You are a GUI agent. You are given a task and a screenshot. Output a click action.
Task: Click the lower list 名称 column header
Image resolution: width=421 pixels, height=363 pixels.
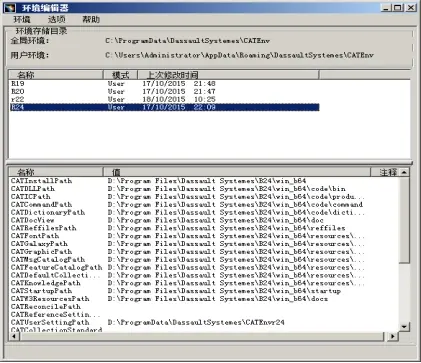[56, 172]
